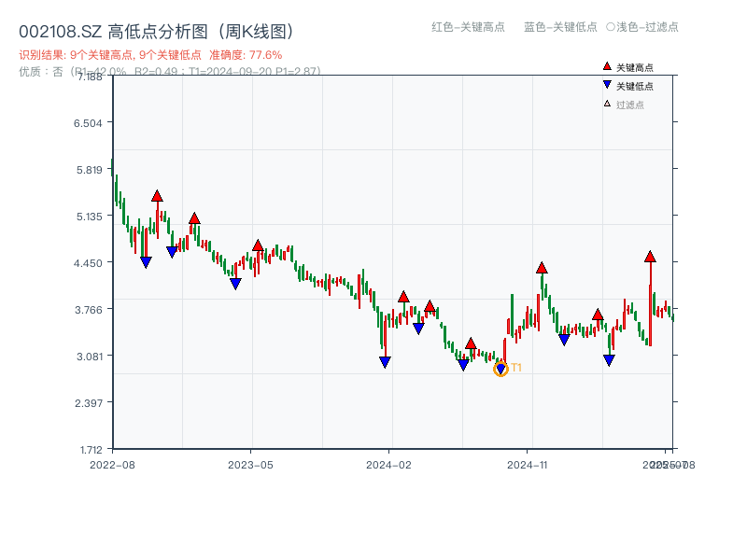
Task: Click the legend label 关键低点 beside the blue triangle
Action: [x=635, y=86]
